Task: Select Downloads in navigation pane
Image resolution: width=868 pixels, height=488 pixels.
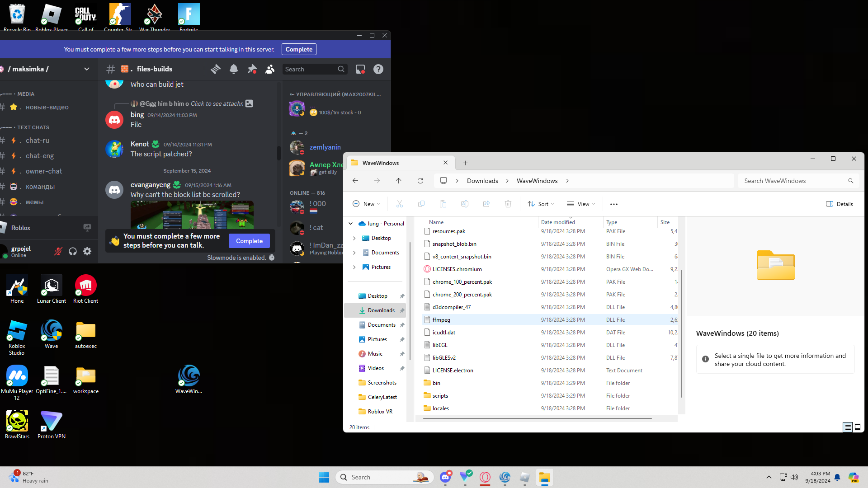Action: tap(381, 310)
